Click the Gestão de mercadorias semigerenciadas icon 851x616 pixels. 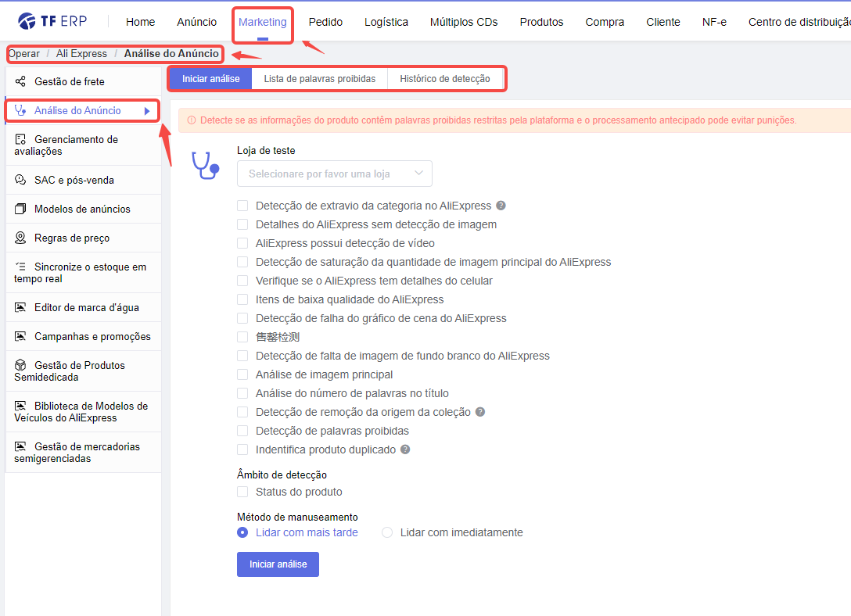20,446
